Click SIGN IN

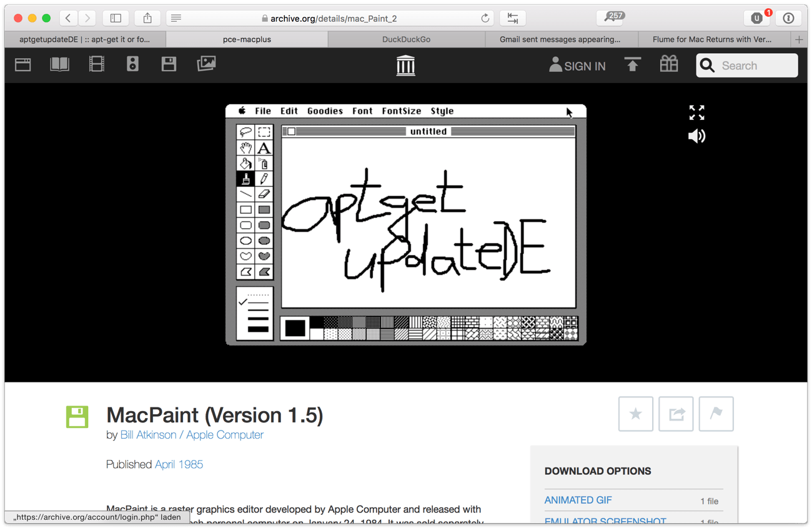point(577,65)
